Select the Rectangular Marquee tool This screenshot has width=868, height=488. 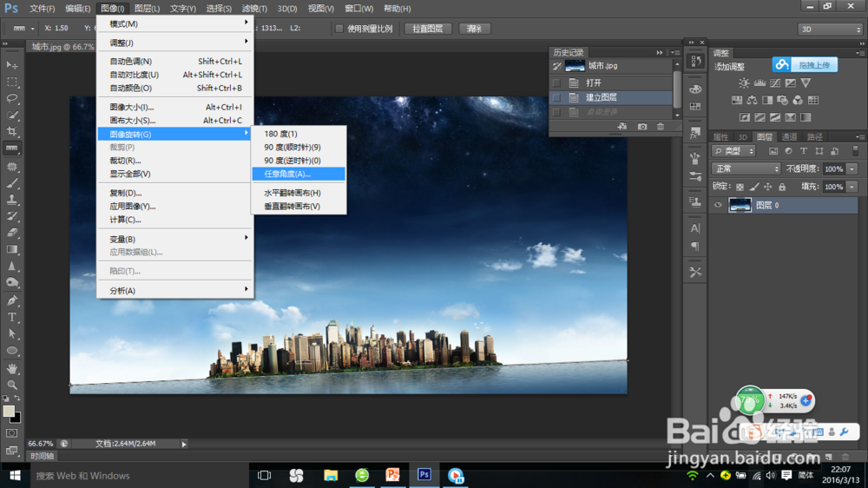tap(11, 82)
